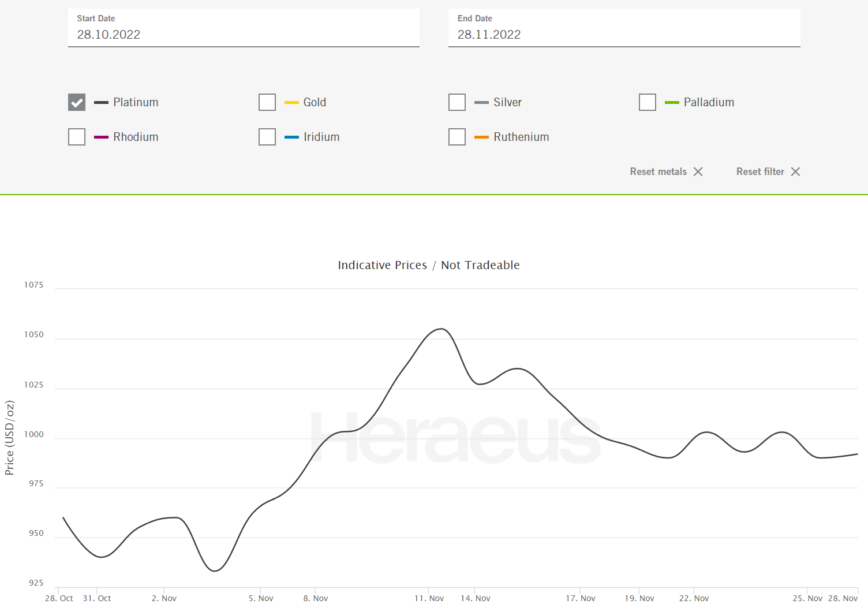Click the Price (USD/oz) axis title
This screenshot has height=615, width=868.
tap(9, 438)
